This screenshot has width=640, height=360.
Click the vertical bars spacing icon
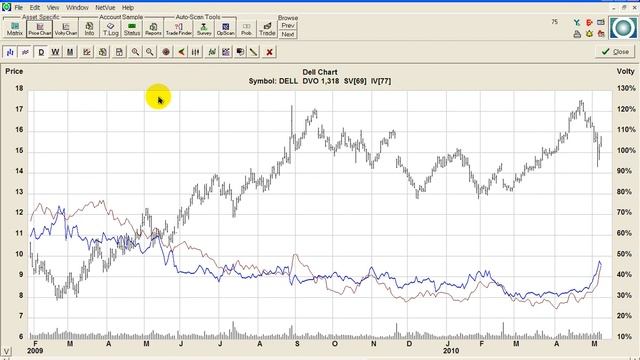pyautogui.click(x=196, y=52)
